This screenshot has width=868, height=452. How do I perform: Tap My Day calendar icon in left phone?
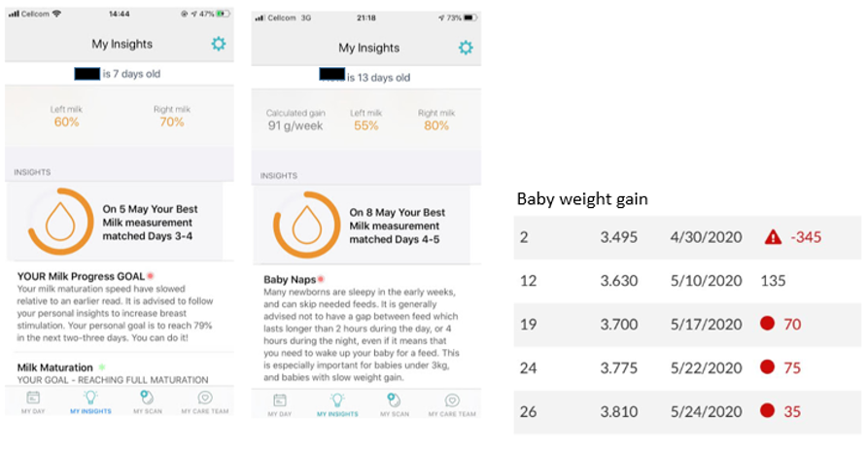click(33, 398)
